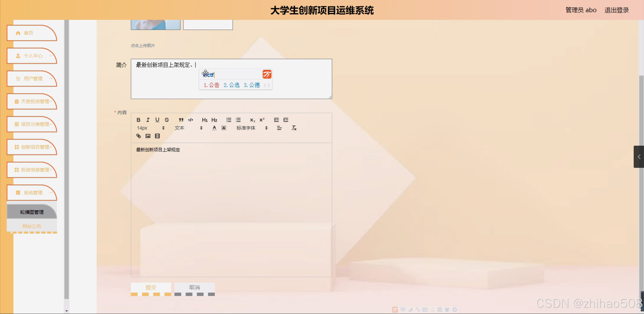Toggle bold formatting in the editor
Viewport: 644px width, 314px height.
(x=138, y=120)
